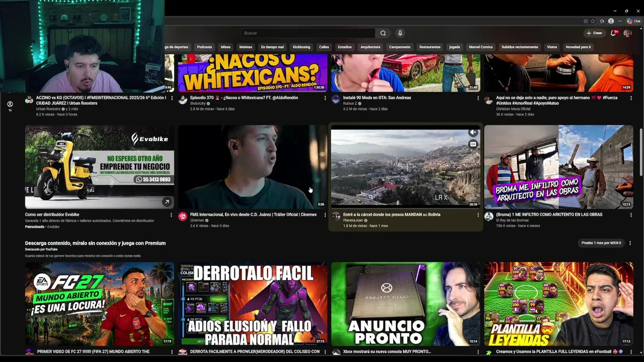Open more options for Episodio 370 video
644x362 pixels.
point(325,98)
